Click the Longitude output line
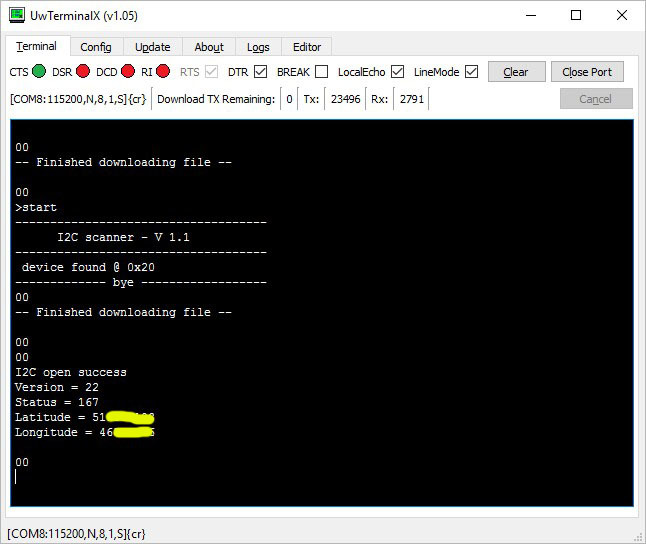Viewport: 646px width, 544px height. 84,432
